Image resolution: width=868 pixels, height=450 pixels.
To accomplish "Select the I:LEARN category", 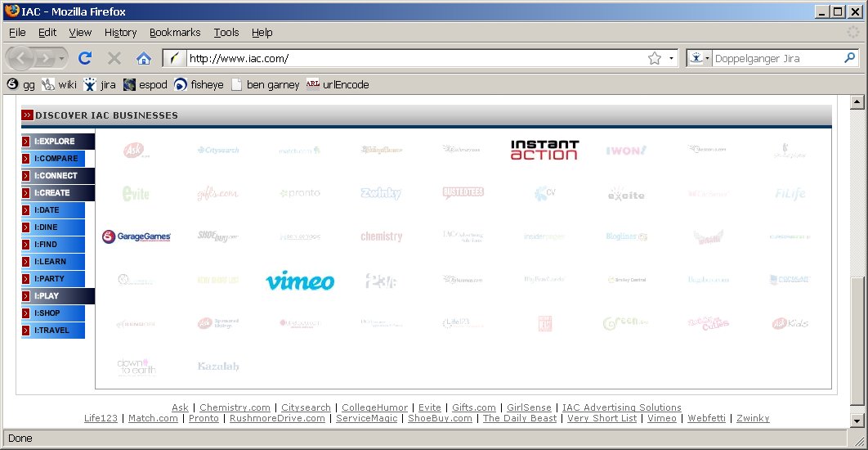I will coord(53,262).
